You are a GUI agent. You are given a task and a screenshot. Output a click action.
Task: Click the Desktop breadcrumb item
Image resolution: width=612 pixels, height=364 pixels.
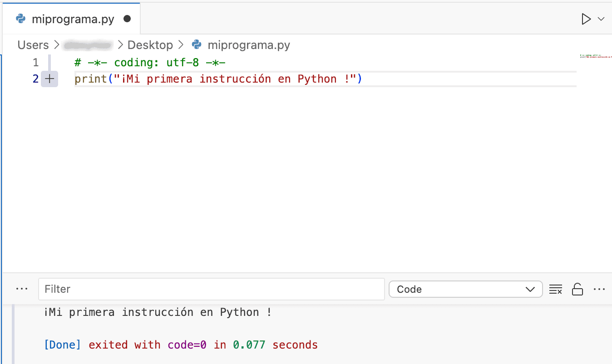tap(150, 45)
